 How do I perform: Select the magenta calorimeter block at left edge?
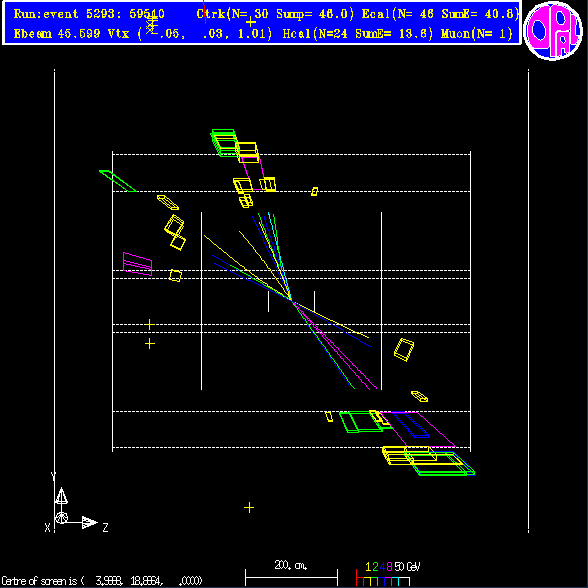138,264
